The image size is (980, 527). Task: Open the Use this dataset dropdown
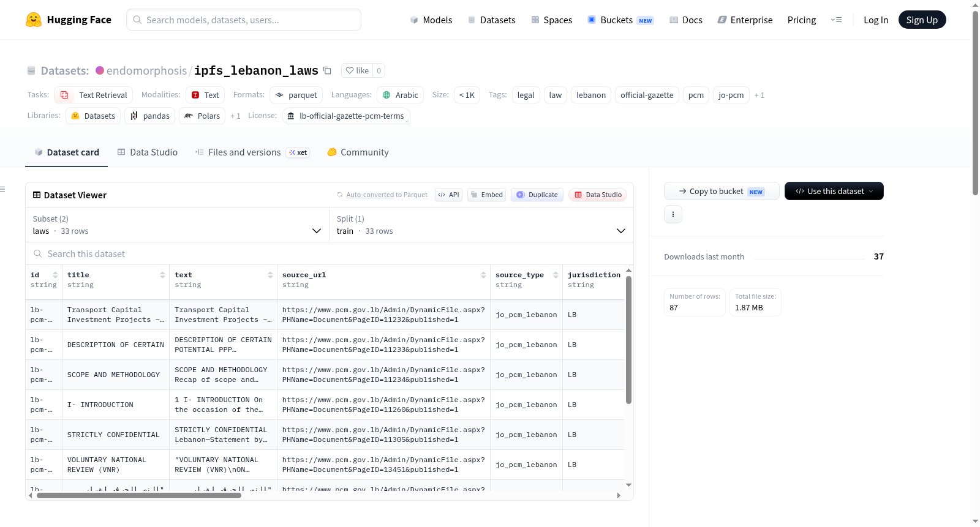(834, 191)
